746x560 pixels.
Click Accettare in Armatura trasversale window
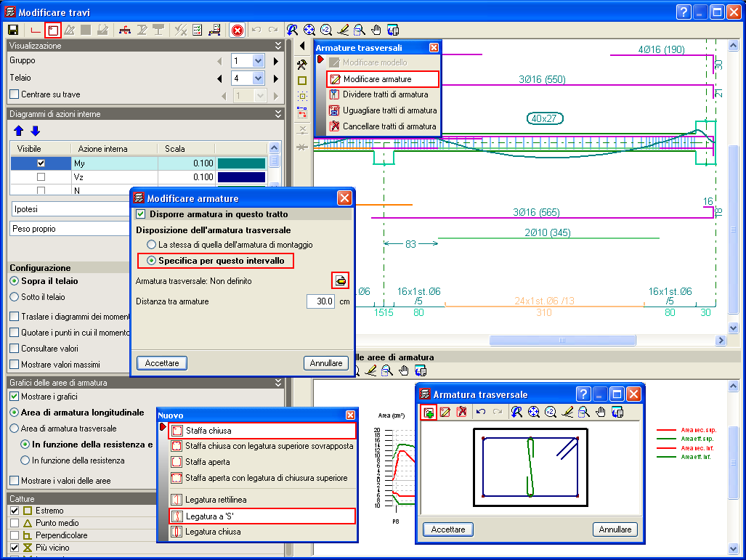[x=447, y=529]
